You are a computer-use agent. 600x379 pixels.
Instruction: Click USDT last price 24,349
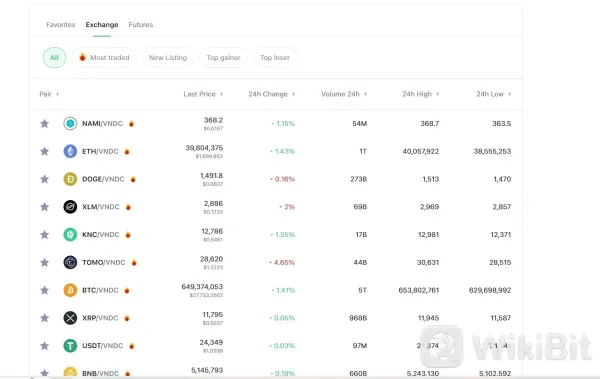[x=211, y=342]
